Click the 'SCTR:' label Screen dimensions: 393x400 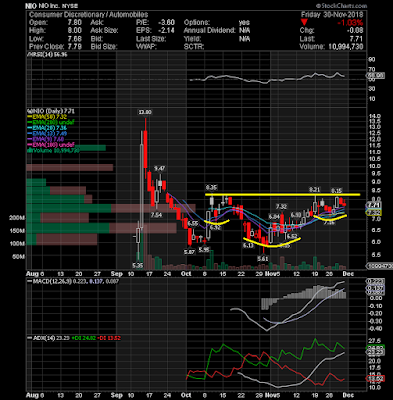click(194, 46)
